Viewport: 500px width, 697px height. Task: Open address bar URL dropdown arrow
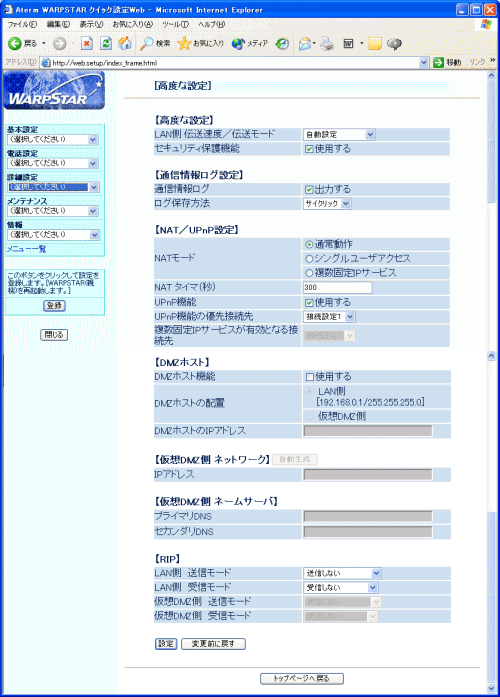click(424, 63)
